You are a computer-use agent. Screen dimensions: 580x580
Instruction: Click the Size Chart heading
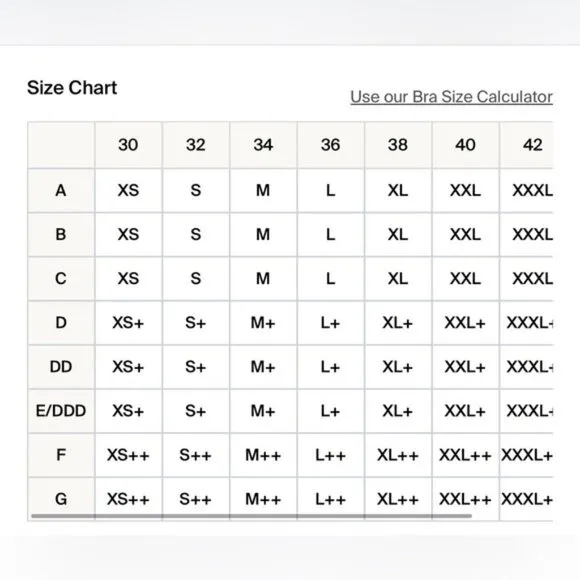72,88
